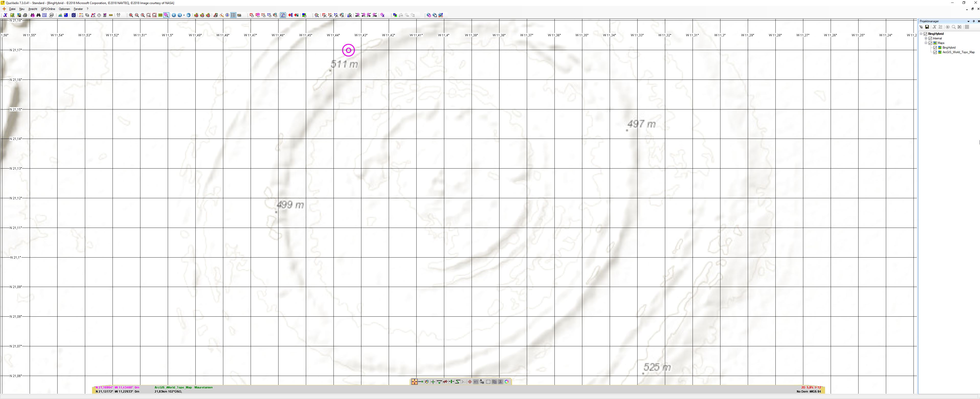This screenshot has width=980, height=399.
Task: Click the zoom 1:1 magnifier icon
Action: pyautogui.click(x=143, y=15)
